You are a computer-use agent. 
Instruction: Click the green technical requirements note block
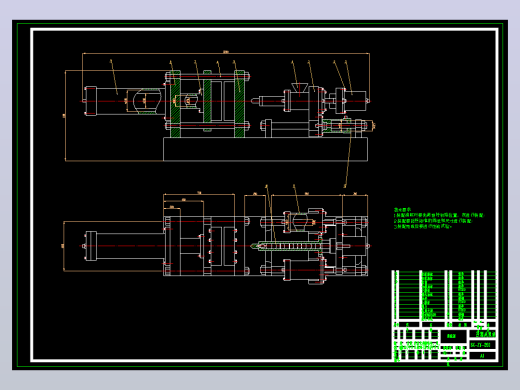pyautogui.click(x=438, y=219)
